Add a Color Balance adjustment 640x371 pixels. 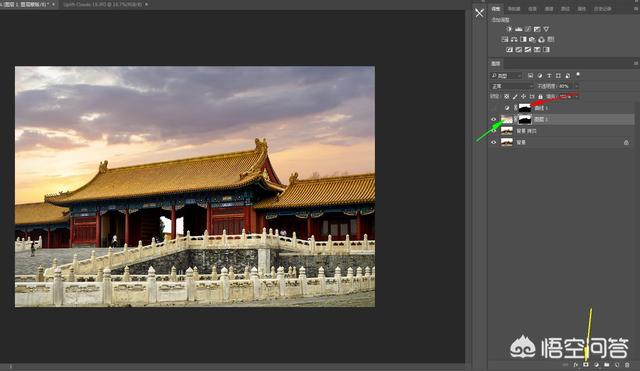coord(514,40)
